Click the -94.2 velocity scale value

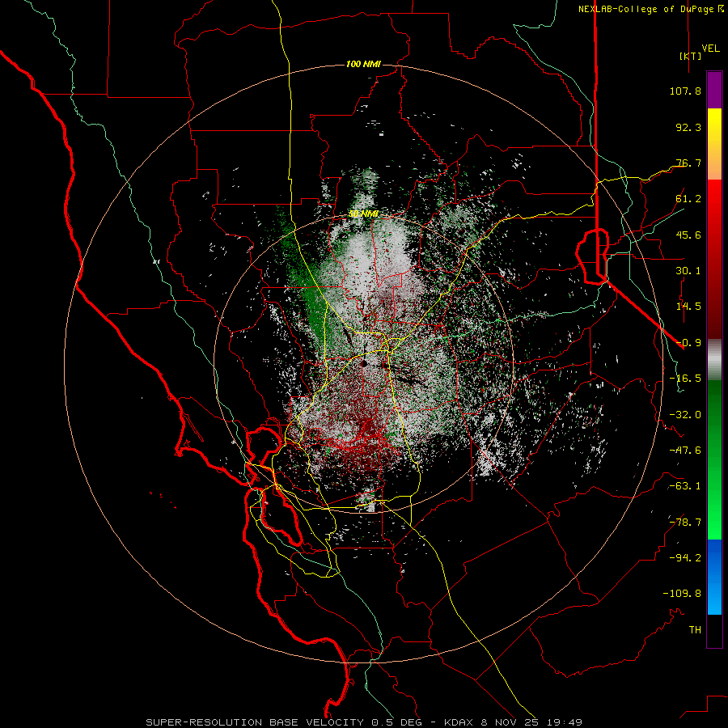tap(685, 558)
